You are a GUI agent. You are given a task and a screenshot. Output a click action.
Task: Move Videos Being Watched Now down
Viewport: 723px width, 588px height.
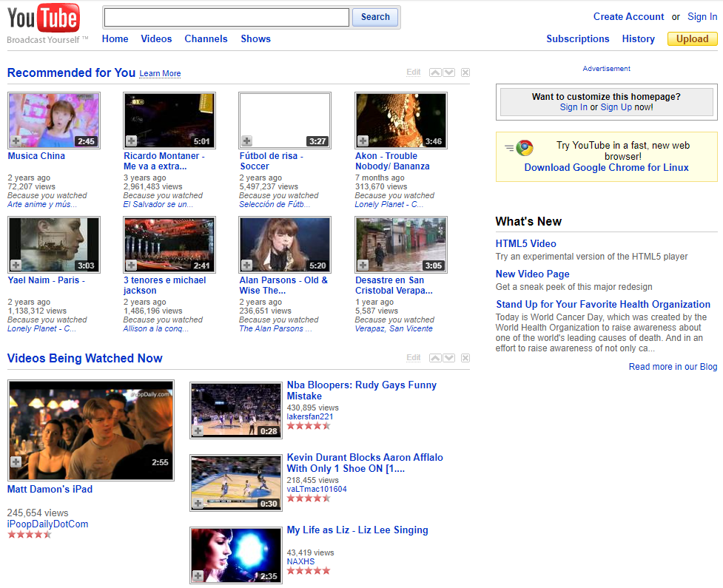[448, 358]
